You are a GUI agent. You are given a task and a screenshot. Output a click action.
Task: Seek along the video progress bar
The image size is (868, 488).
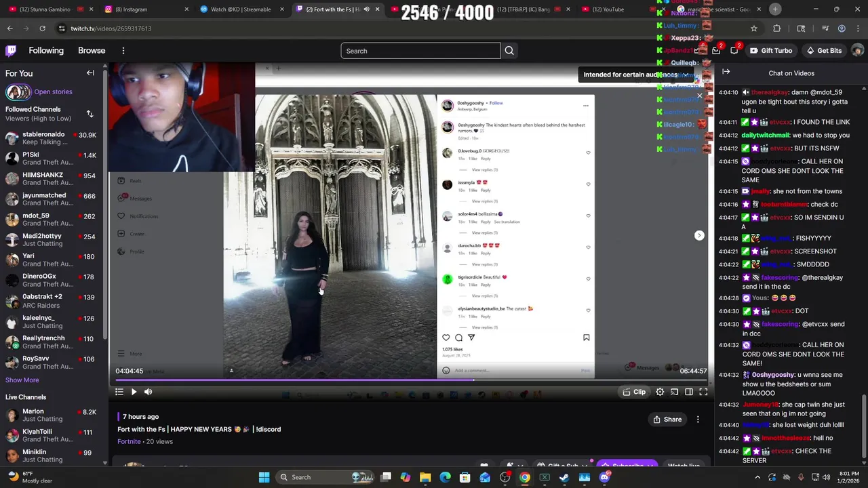pyautogui.click(x=411, y=380)
